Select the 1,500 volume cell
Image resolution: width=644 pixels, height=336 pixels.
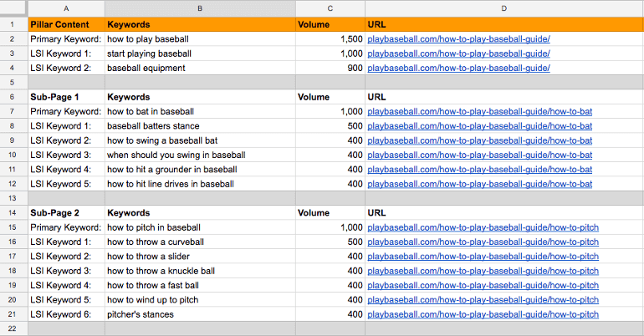[330, 39]
